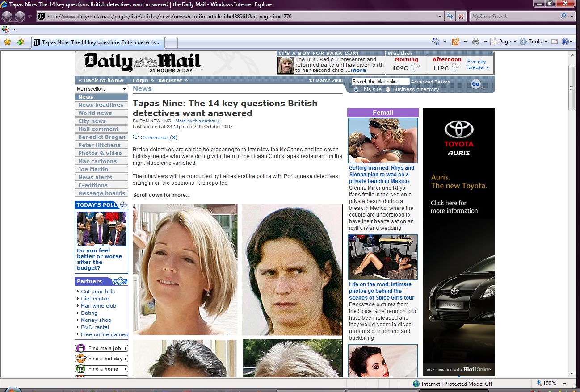Click the RSS feeds icon
The image size is (580, 392).
455,42
